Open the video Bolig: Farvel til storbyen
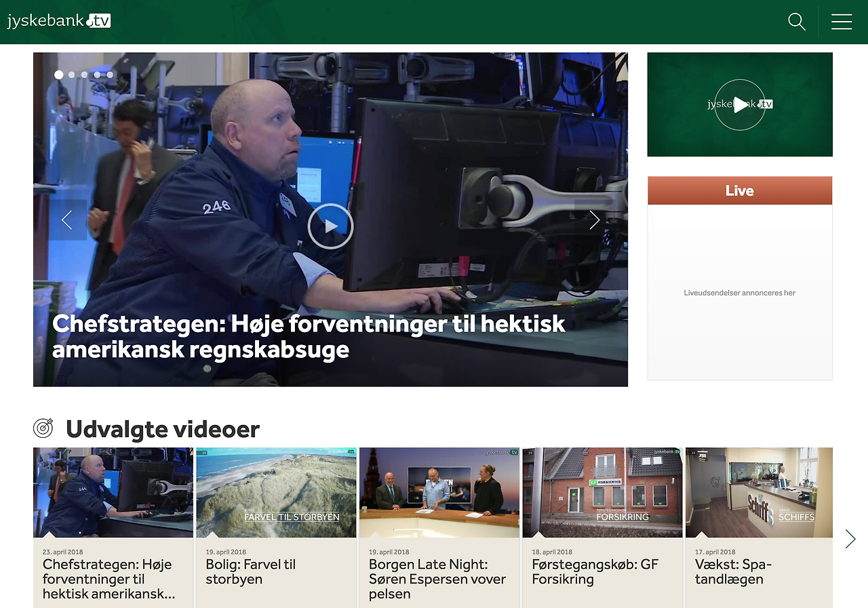The width and height of the screenshot is (868, 608). 275,492
